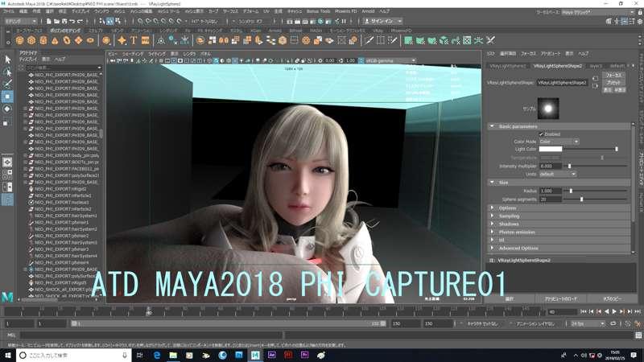Screen dimensions: 644x362
Task: Open After Effects from the taskbar
Action: [271, 355]
